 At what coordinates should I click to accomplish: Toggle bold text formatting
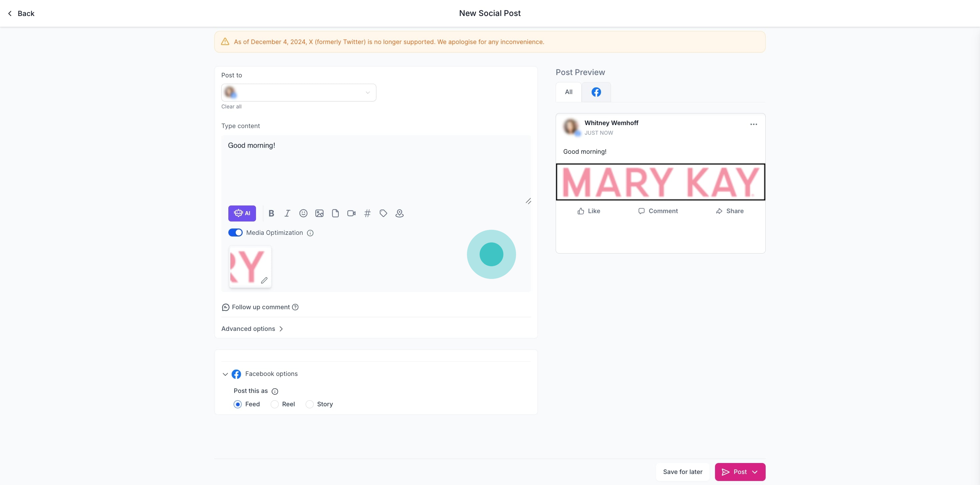tap(271, 213)
